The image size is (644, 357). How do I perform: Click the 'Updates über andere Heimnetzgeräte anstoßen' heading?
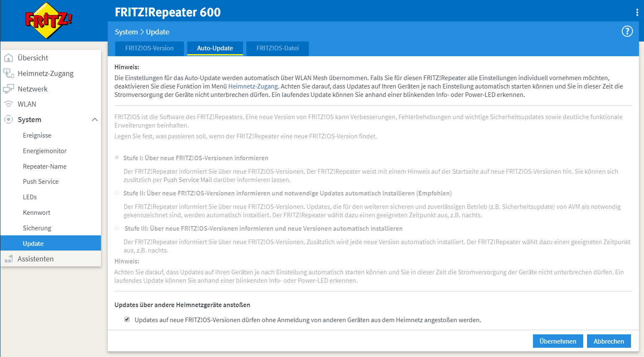(182, 305)
